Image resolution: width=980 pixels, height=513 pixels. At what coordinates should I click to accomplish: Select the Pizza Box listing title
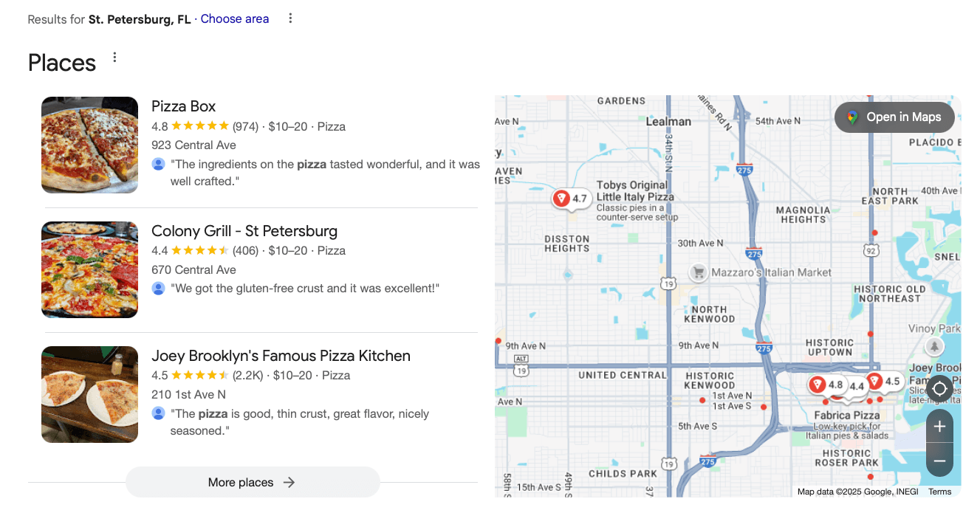tap(183, 106)
